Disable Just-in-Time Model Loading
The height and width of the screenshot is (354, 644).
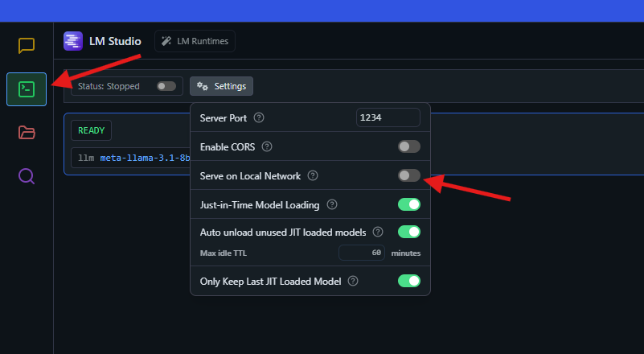click(x=409, y=204)
